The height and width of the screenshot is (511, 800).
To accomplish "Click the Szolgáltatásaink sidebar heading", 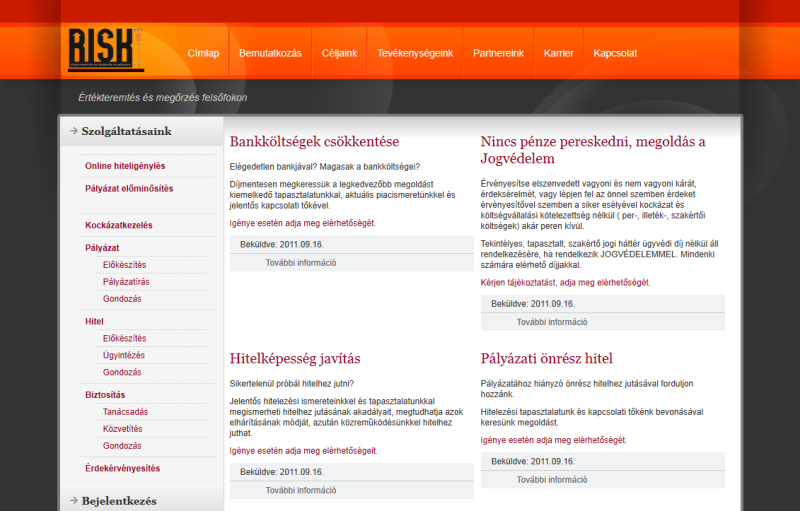I will click(127, 131).
